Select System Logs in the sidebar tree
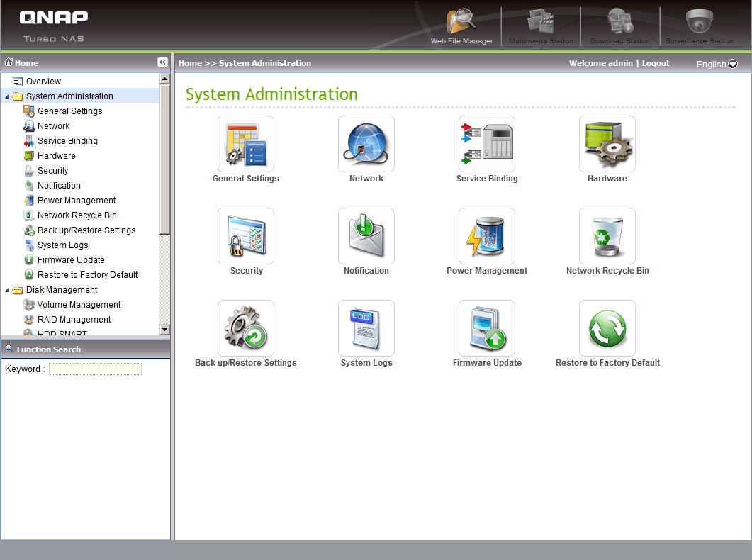The width and height of the screenshot is (752, 560). (62, 245)
